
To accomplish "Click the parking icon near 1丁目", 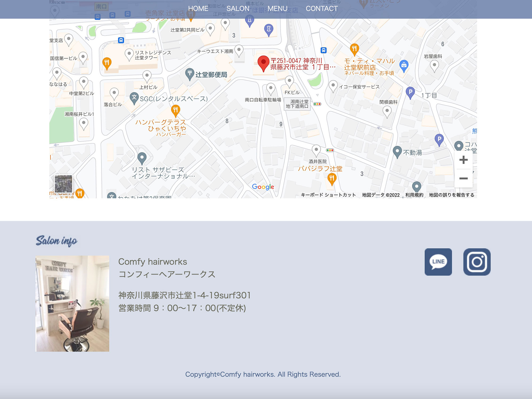I will pyautogui.click(x=410, y=92).
